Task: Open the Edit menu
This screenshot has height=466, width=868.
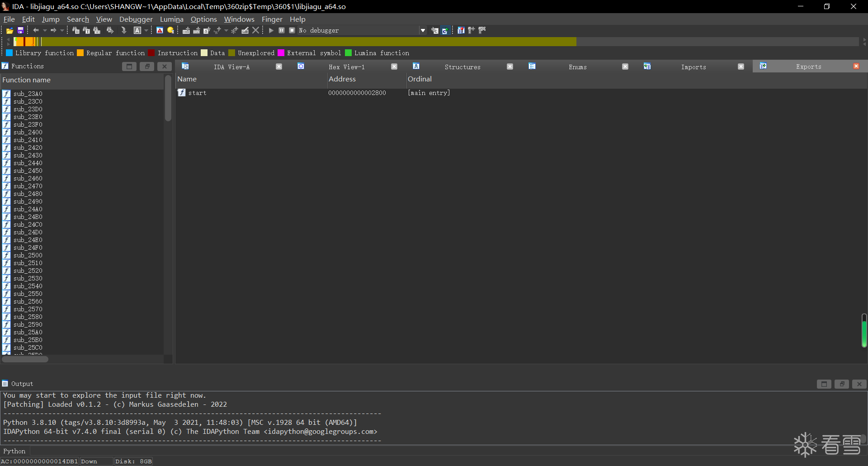Action: (28, 19)
